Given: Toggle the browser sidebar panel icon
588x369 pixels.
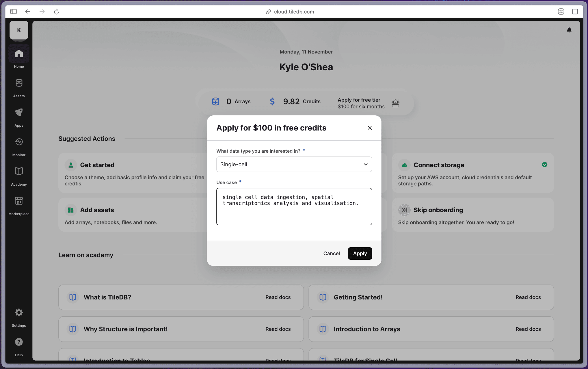Looking at the screenshot, I should 14,12.
